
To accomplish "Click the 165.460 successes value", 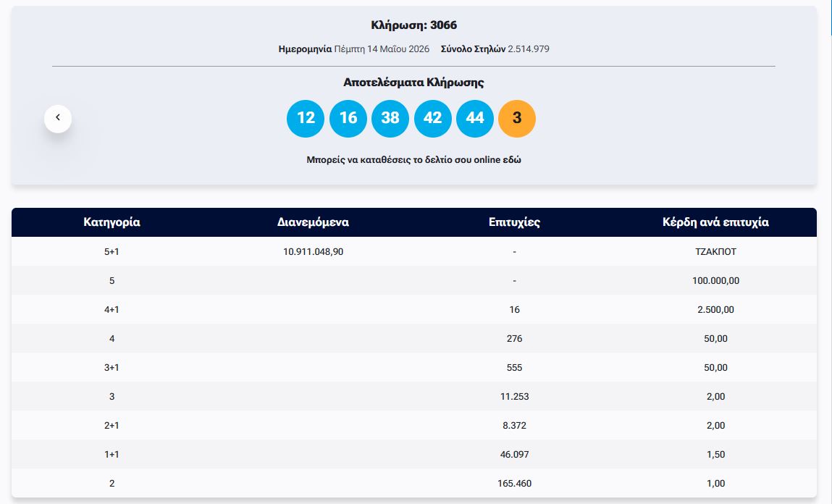I will pyautogui.click(x=514, y=483).
